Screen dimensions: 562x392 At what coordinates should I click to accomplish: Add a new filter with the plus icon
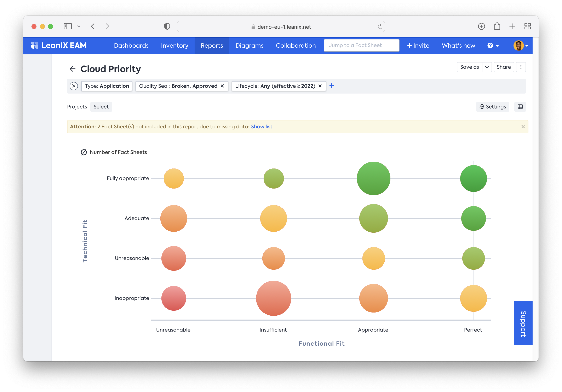(x=331, y=86)
